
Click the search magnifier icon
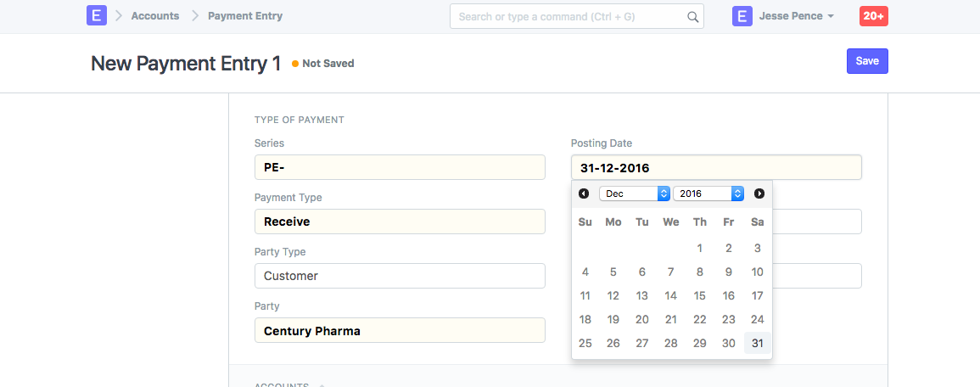coord(692,16)
